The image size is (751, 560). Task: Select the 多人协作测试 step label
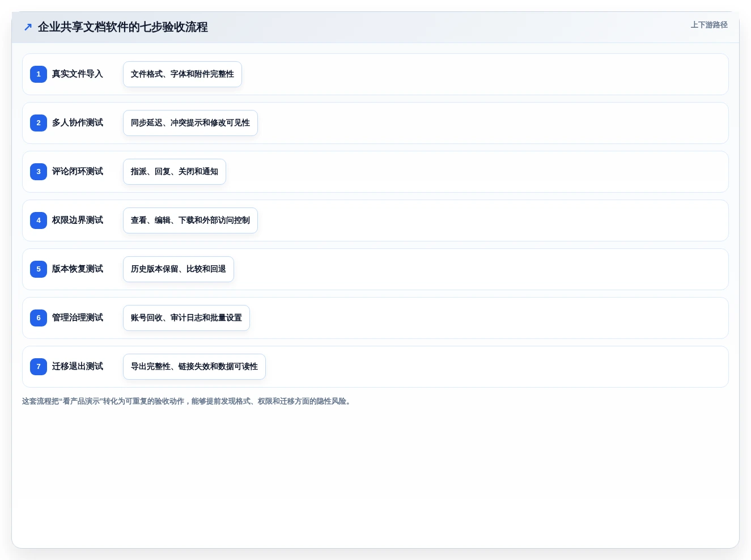[78, 123]
